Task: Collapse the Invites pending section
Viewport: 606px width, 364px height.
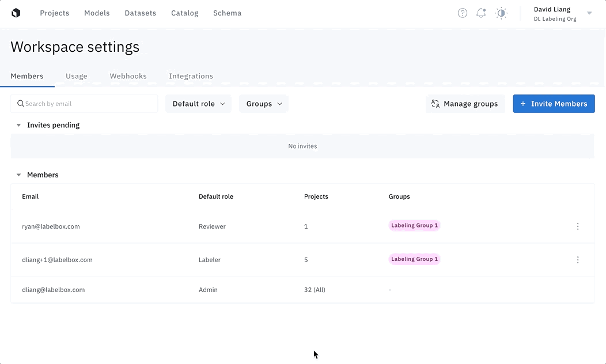Action: 18,125
